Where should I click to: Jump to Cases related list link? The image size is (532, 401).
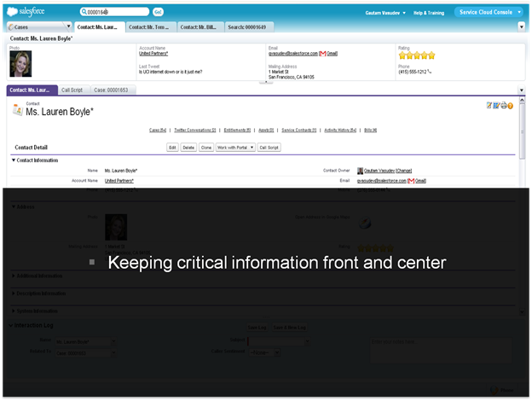(x=158, y=130)
